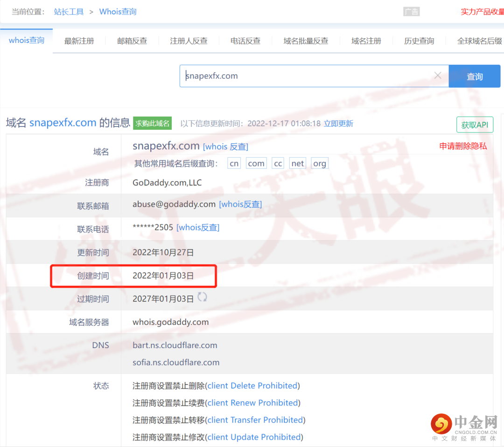Click the client Delete Prohibited link
This screenshot has height=447, width=504.
[x=252, y=385]
